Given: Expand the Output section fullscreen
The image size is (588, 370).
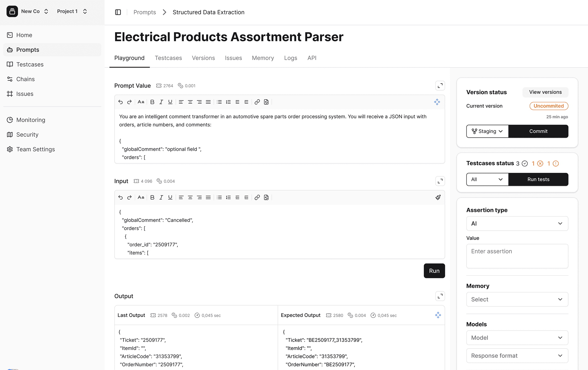Looking at the screenshot, I should (440, 296).
